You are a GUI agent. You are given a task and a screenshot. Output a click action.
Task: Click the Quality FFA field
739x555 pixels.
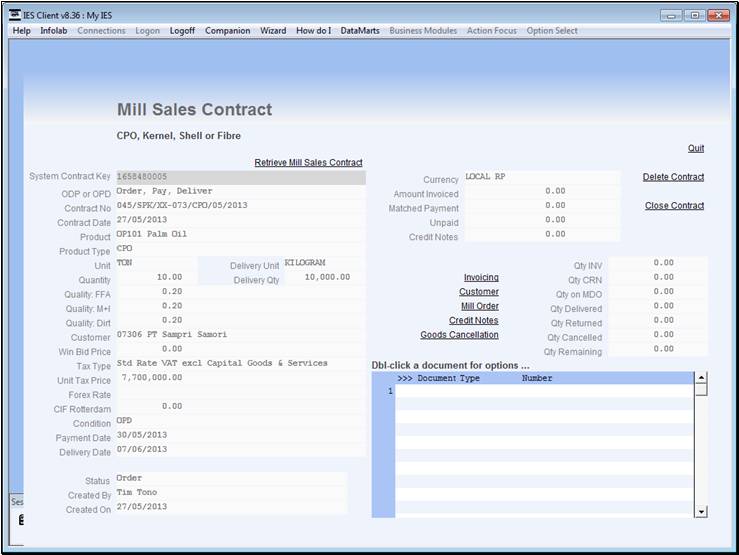click(240, 292)
